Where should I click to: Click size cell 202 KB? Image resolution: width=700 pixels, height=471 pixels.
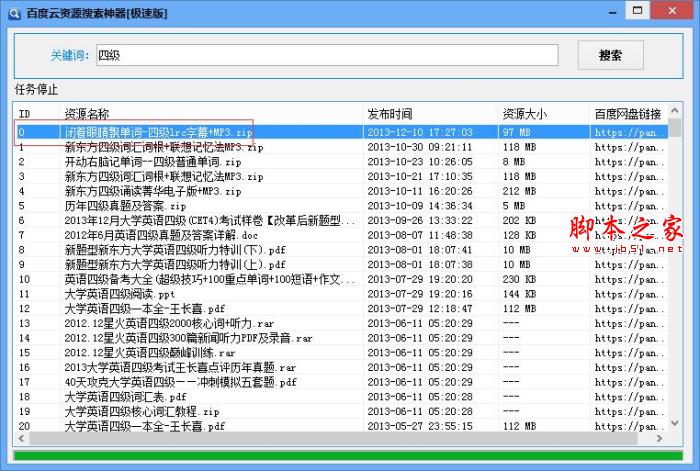point(520,221)
